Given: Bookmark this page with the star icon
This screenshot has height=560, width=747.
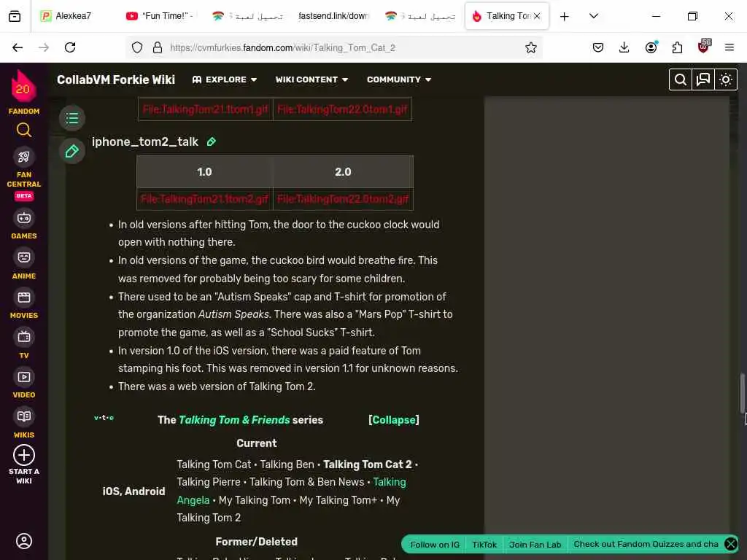Looking at the screenshot, I should pyautogui.click(x=531, y=47).
